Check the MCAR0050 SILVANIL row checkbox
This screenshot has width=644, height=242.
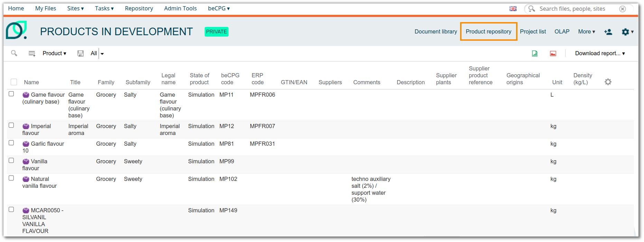tap(11, 210)
